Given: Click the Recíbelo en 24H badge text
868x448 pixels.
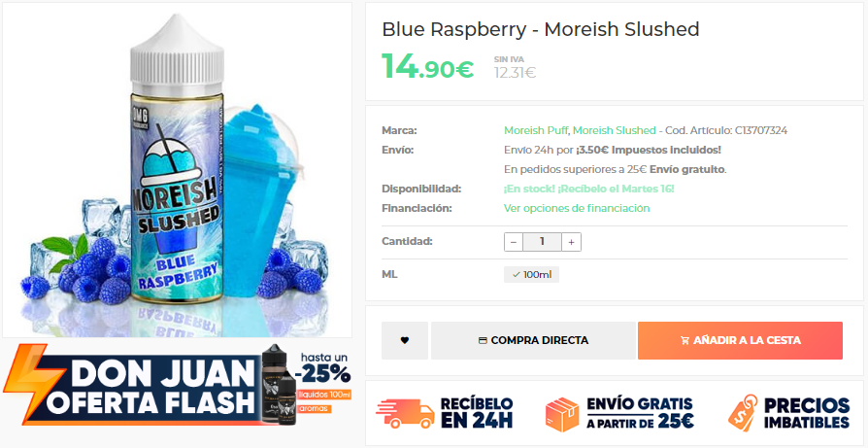Looking at the screenshot, I should point(477,413).
